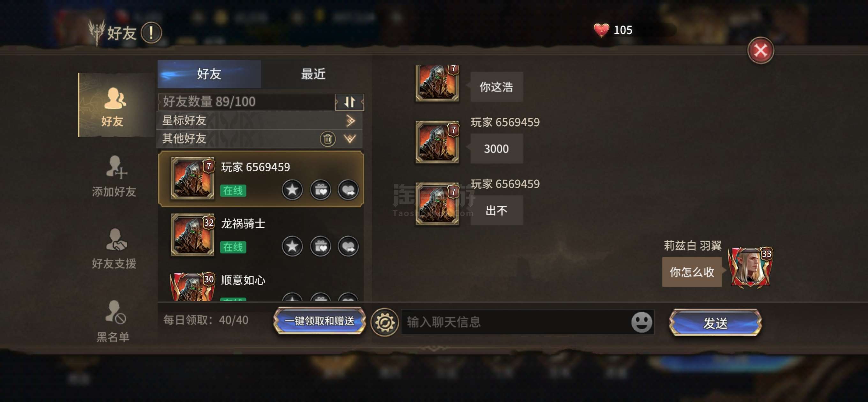868x402 pixels.
Task: Click the 一键领取和赠送 button
Action: (319, 320)
